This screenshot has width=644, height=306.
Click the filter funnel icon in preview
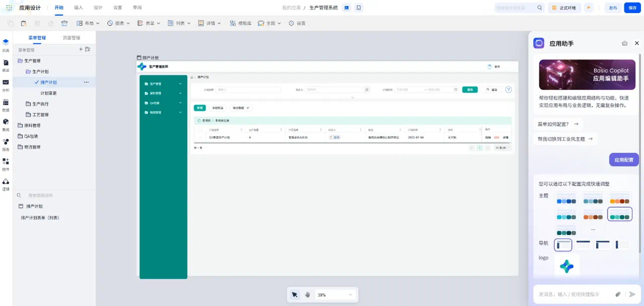tap(508, 89)
